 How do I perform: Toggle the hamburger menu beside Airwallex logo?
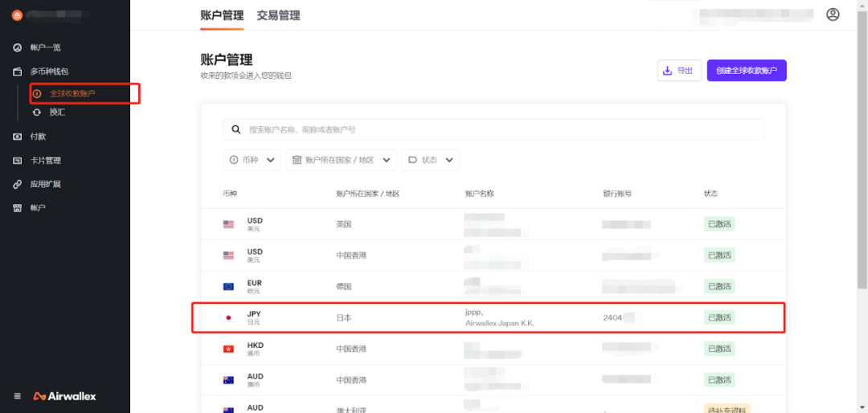click(x=18, y=396)
